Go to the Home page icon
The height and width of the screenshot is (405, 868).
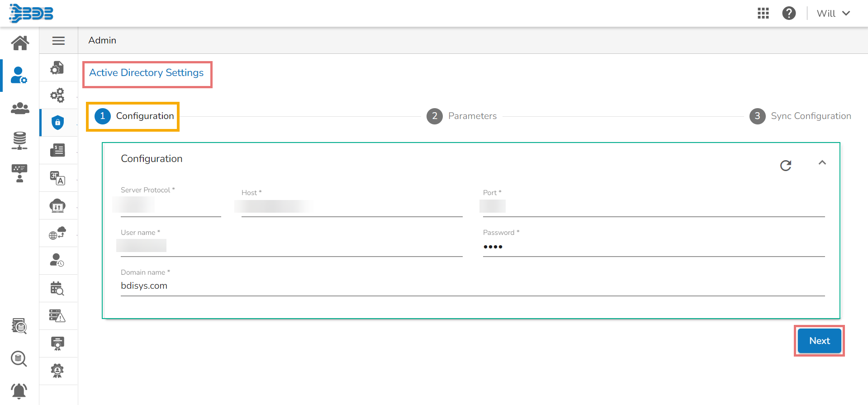coord(20,43)
